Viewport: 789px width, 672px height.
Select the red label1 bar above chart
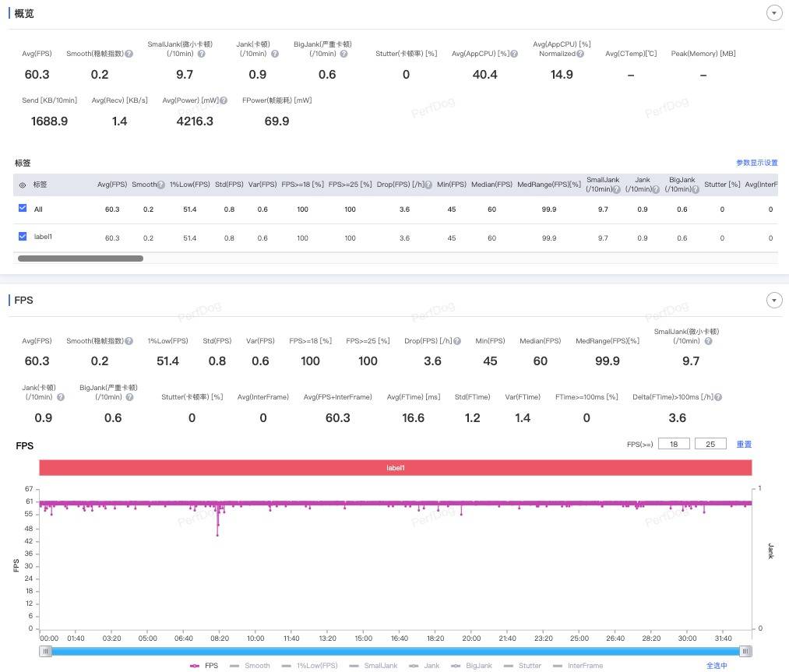[395, 468]
